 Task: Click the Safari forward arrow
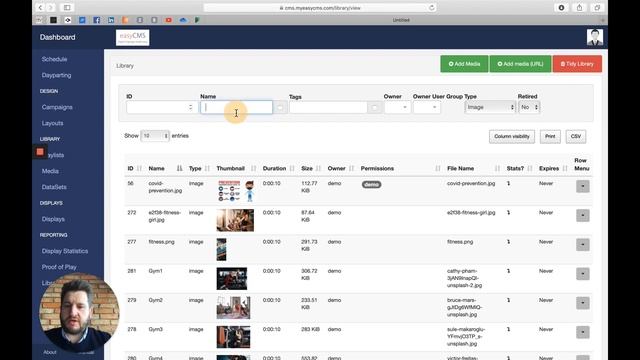point(51,7)
